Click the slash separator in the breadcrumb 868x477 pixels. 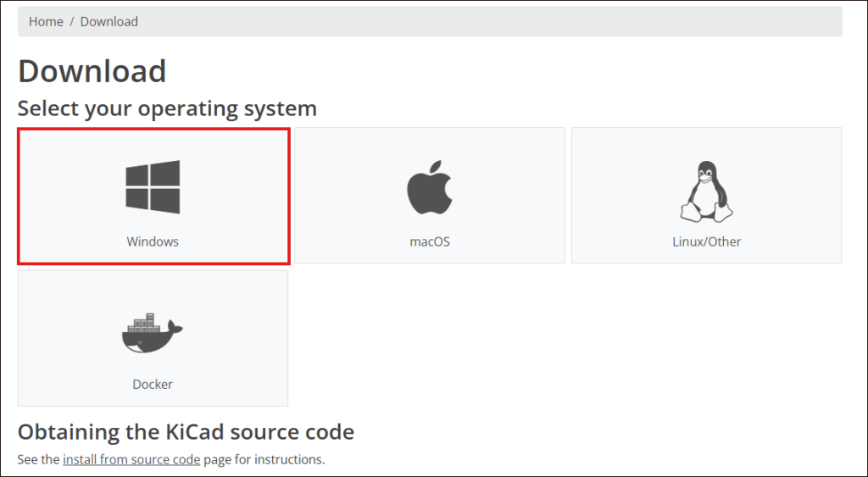pyautogui.click(x=72, y=21)
